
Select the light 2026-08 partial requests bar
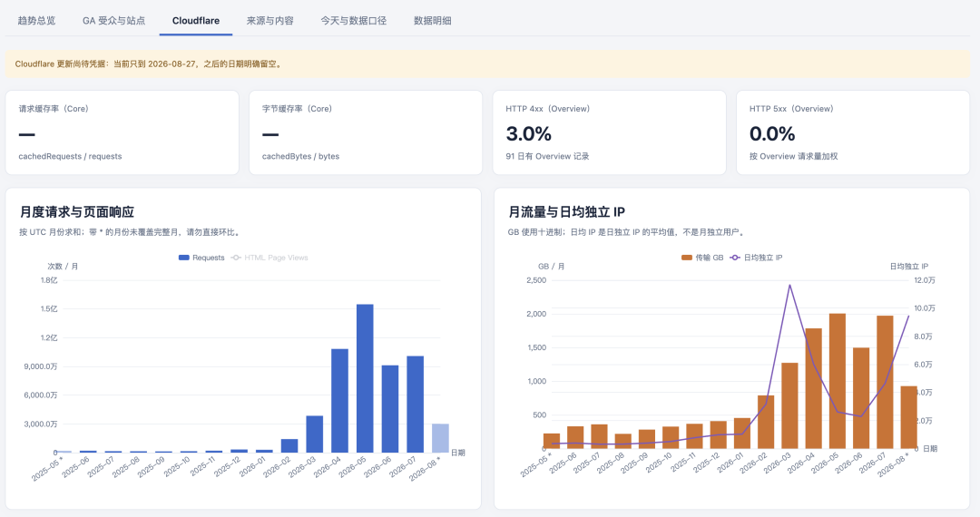click(441, 438)
